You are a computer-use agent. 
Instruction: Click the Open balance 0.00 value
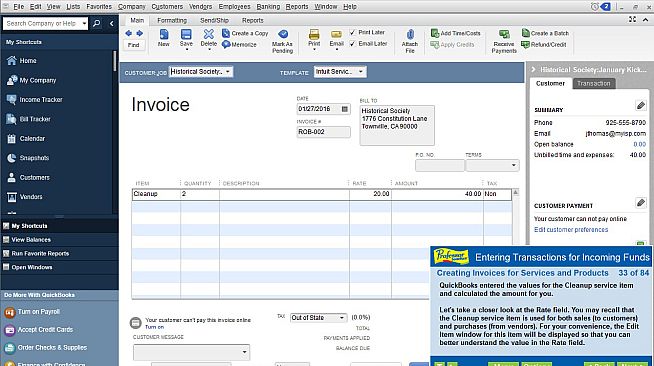(639, 144)
